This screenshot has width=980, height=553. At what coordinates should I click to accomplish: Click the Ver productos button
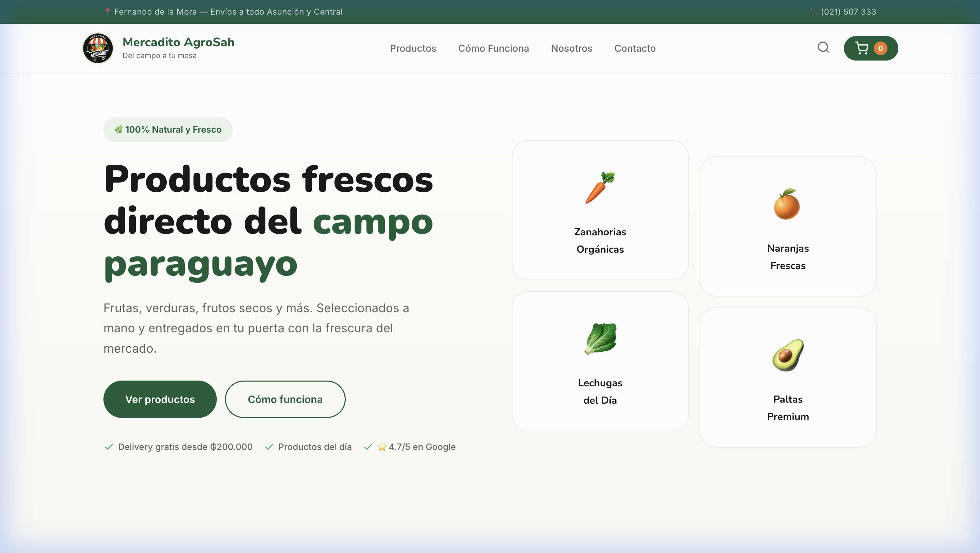pos(160,399)
